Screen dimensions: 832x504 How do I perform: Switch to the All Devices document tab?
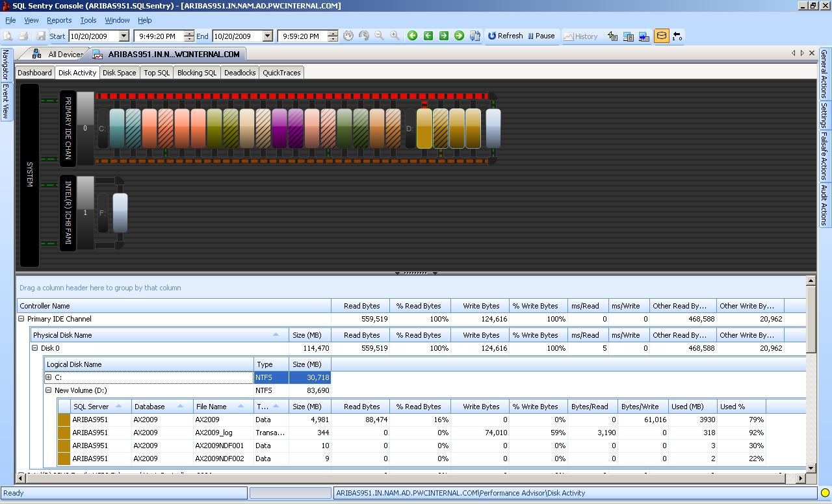[58, 55]
